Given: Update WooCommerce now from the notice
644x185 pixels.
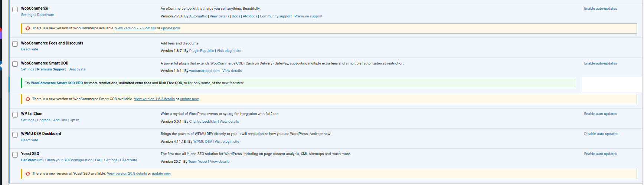Looking at the screenshot, I should tap(170, 28).
